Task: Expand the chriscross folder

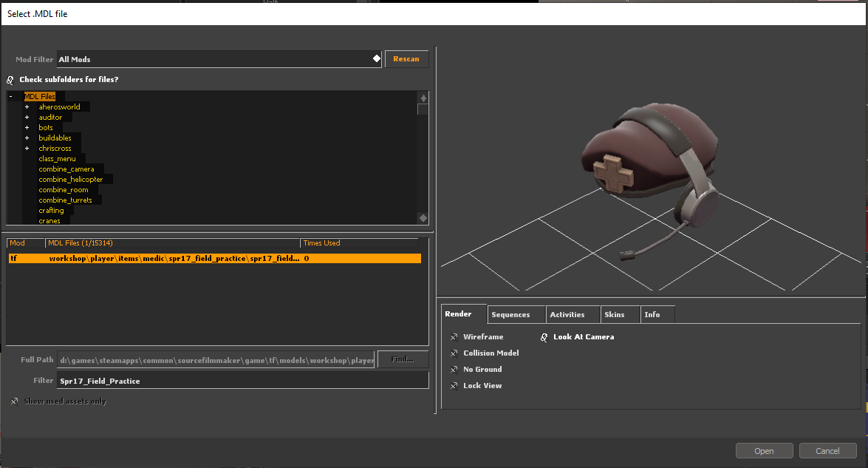Action: (27, 149)
